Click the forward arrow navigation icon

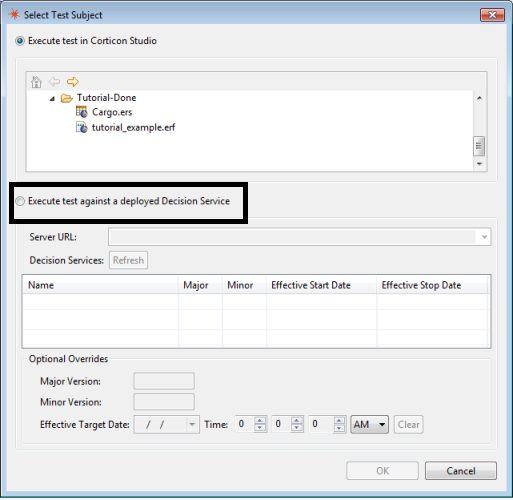point(73,82)
